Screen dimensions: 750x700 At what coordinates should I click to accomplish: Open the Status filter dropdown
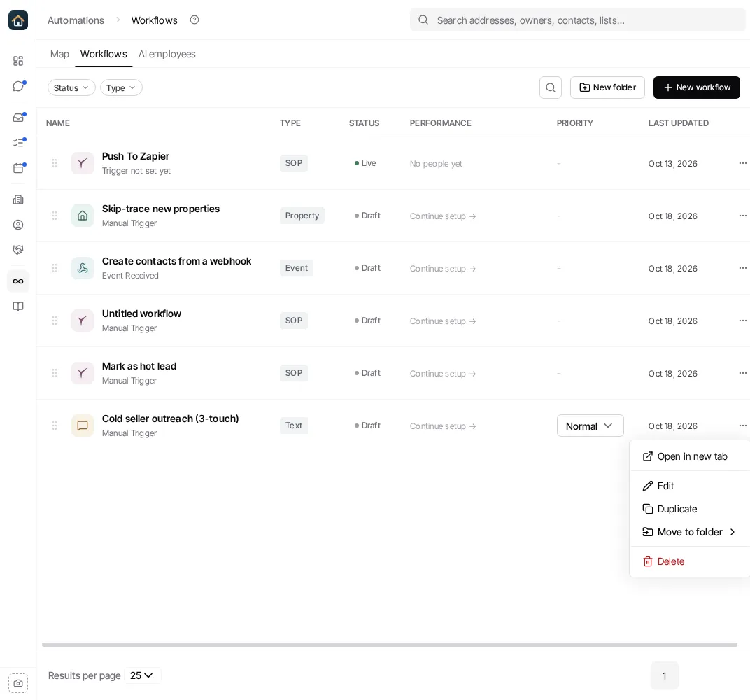pos(71,87)
